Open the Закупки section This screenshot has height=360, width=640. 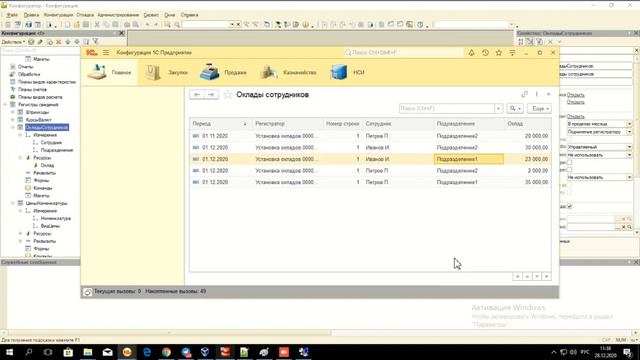point(166,72)
